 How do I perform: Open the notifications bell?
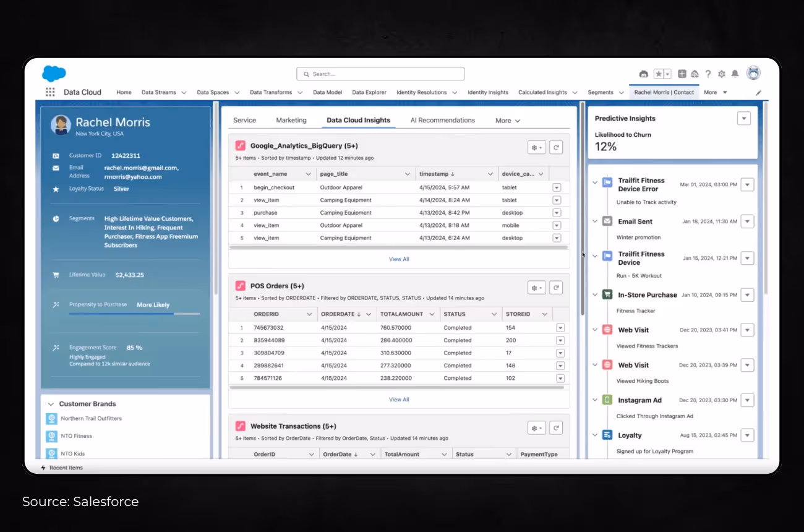pyautogui.click(x=735, y=74)
